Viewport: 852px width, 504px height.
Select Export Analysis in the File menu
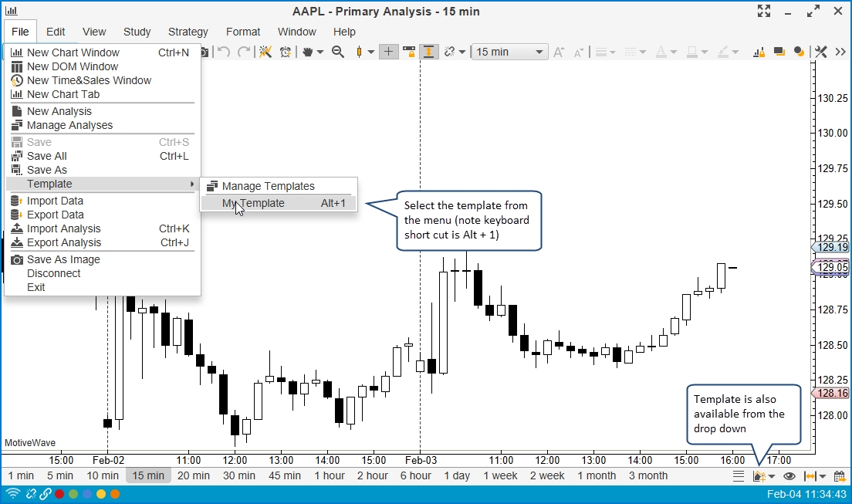coord(102,242)
